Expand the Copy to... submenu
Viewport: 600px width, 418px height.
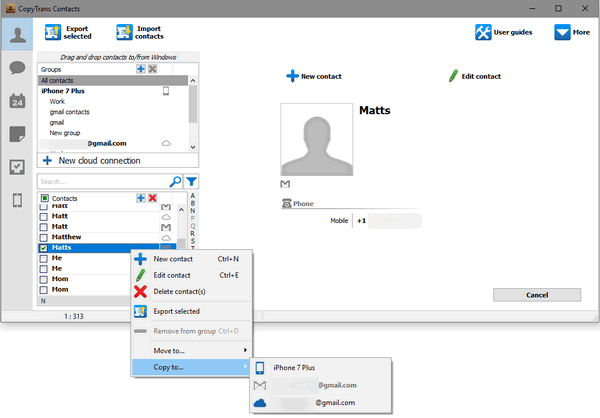191,367
